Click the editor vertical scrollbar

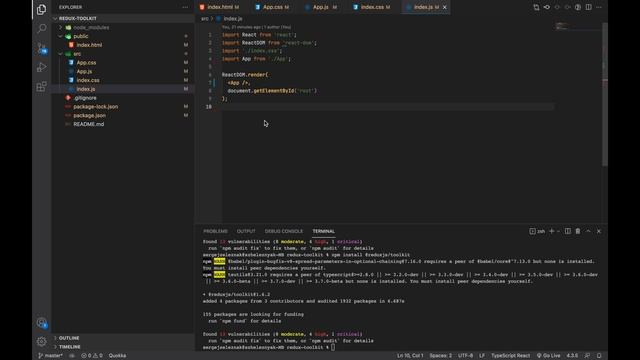pos(605,94)
